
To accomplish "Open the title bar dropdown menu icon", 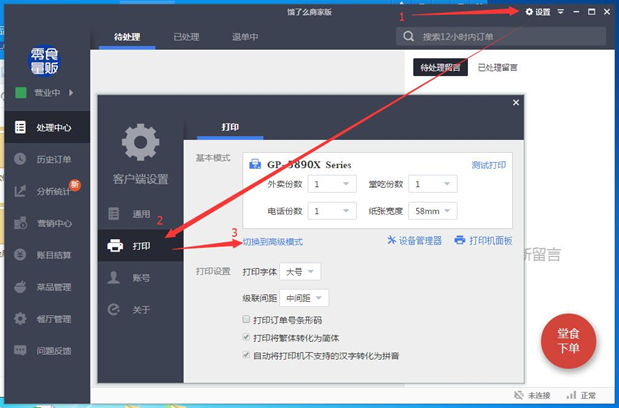I will point(561,12).
